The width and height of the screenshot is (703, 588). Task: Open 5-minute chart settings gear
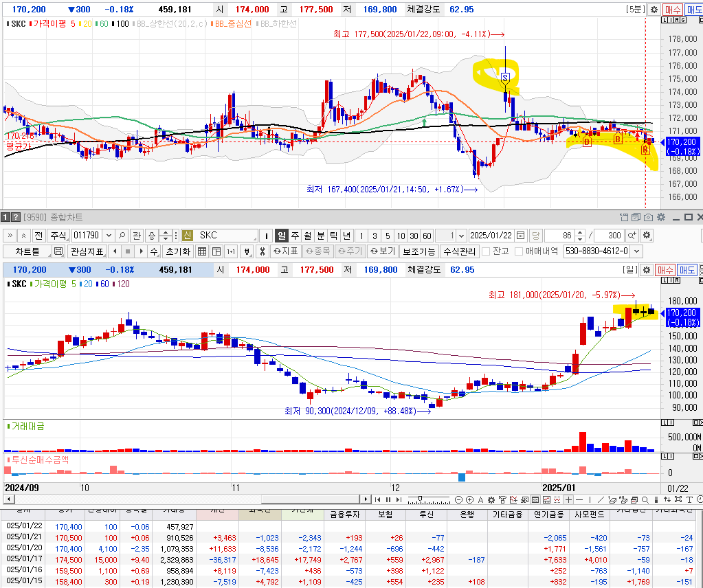654,10
